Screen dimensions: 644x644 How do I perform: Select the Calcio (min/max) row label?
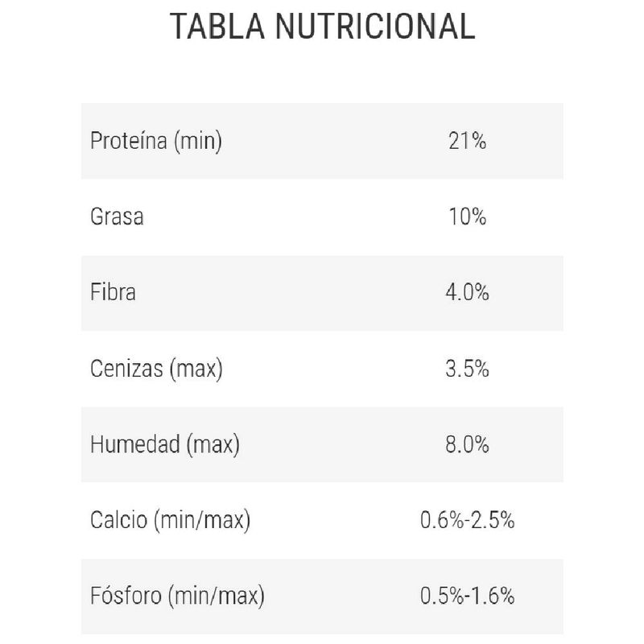[x=171, y=520]
